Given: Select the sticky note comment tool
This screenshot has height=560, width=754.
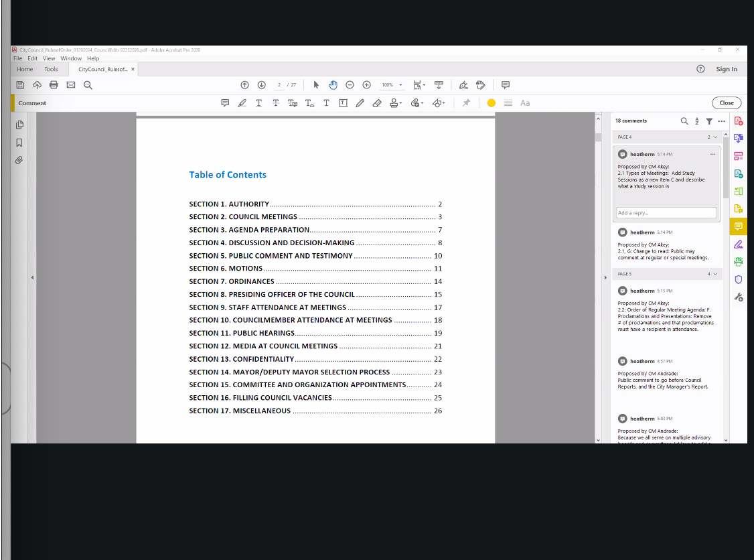Looking at the screenshot, I should pyautogui.click(x=225, y=103).
